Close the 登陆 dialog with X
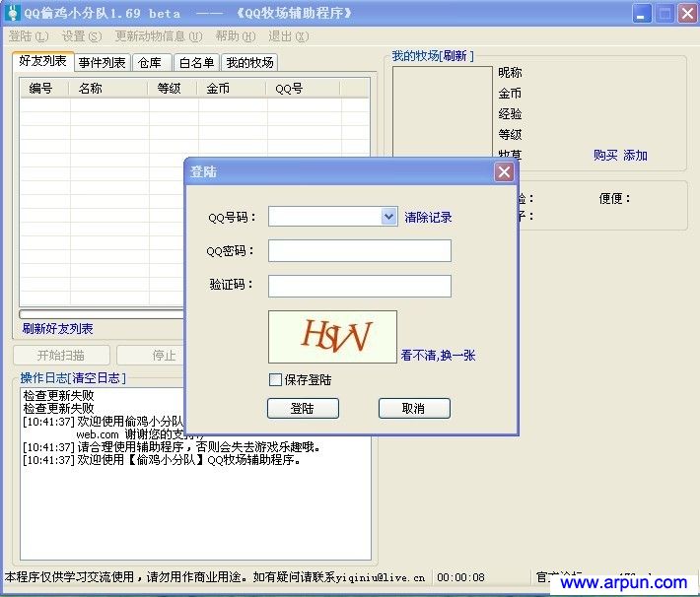The height and width of the screenshot is (597, 700). 504,171
